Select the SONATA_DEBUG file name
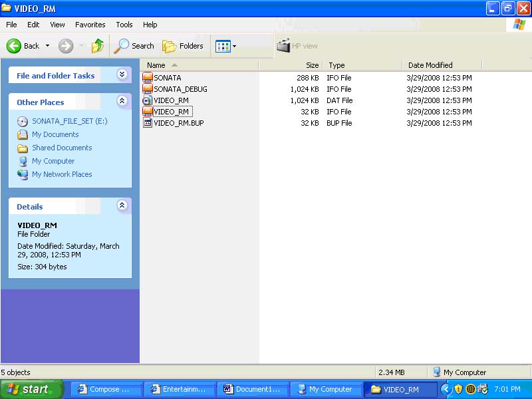The image size is (532, 399). [x=180, y=89]
